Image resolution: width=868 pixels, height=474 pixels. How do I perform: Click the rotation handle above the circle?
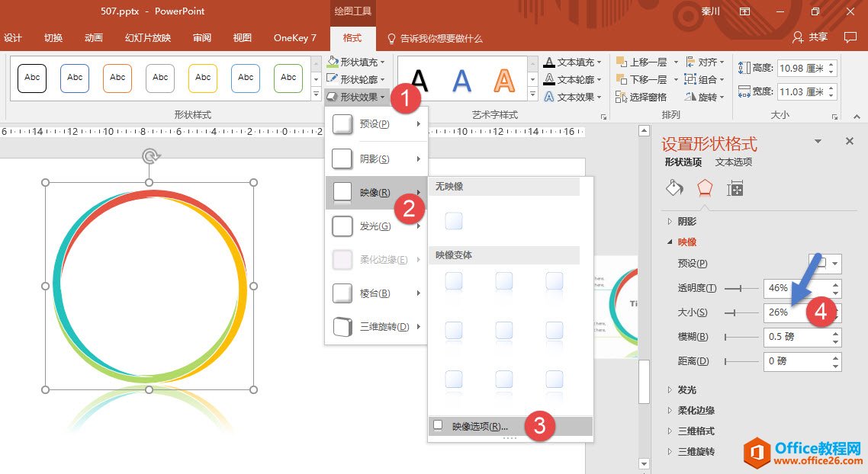149,157
